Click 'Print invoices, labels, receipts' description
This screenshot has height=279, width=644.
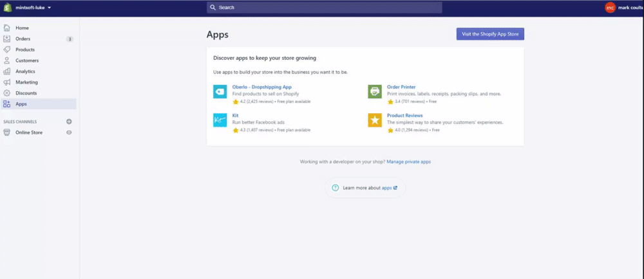tap(444, 94)
